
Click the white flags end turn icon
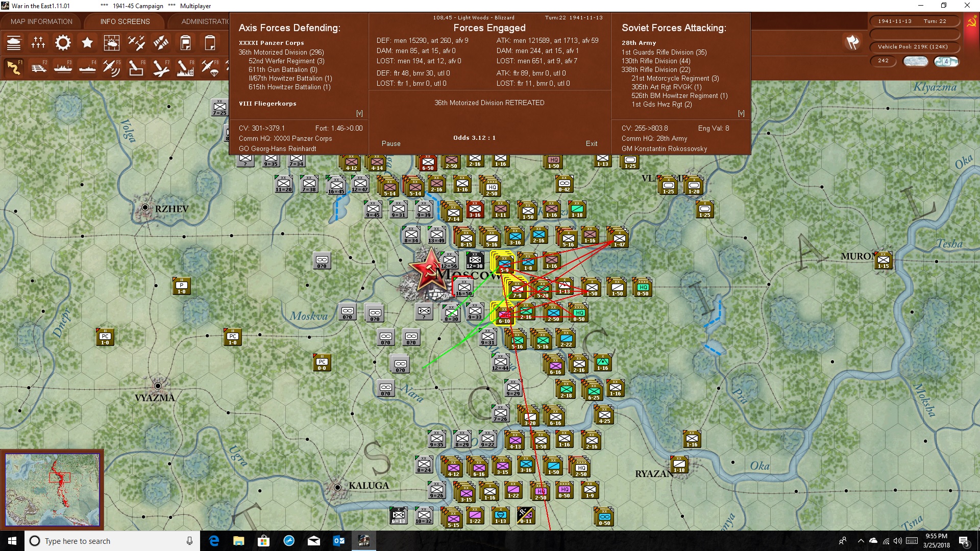[852, 42]
